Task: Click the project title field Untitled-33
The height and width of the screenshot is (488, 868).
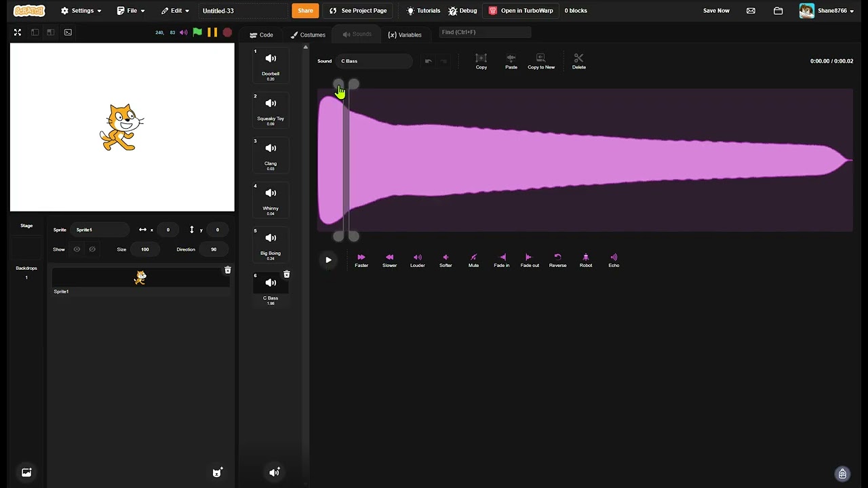Action: coord(243,11)
